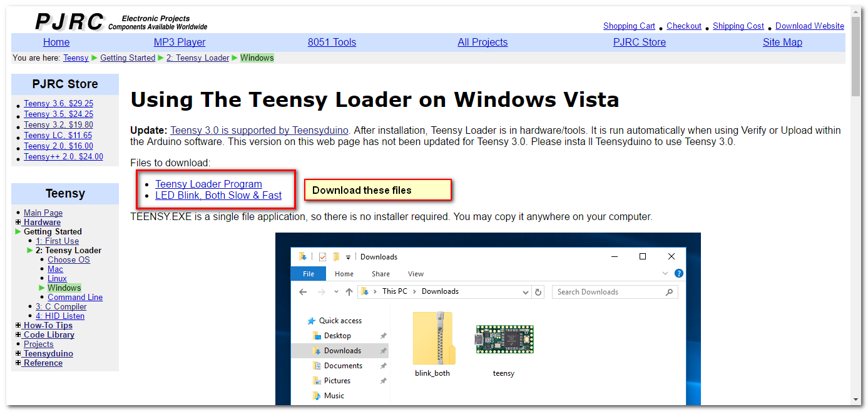Click the page scrollbar up arrow

(x=855, y=12)
